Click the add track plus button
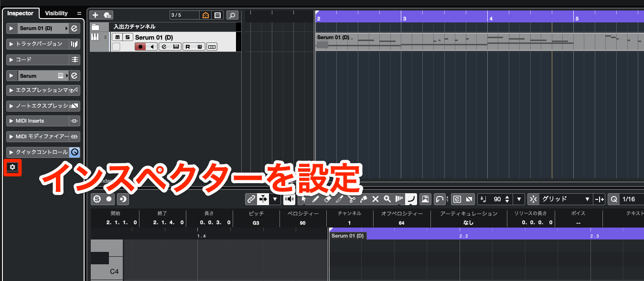Viewport: 644px width, 281px height. point(95,15)
